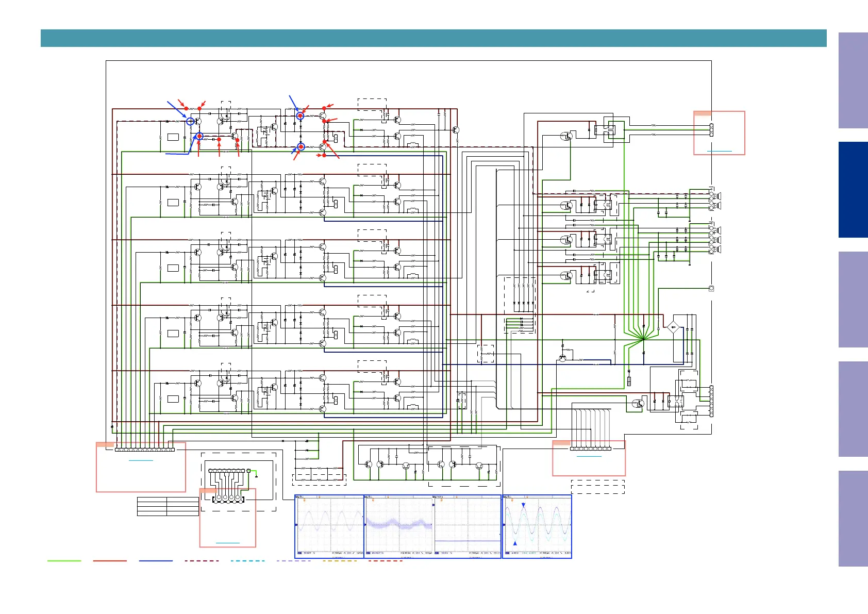Click the solid green legend line
Viewport: 868px width, 614px height.
tap(64, 561)
